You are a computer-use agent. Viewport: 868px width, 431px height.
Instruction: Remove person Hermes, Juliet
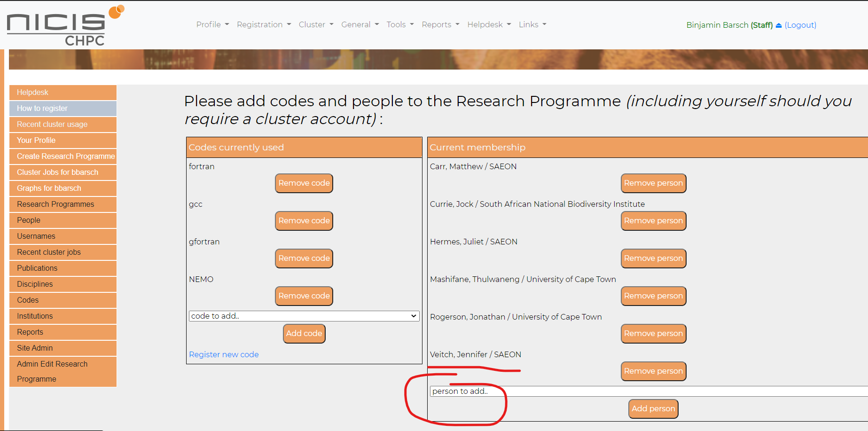coord(653,259)
